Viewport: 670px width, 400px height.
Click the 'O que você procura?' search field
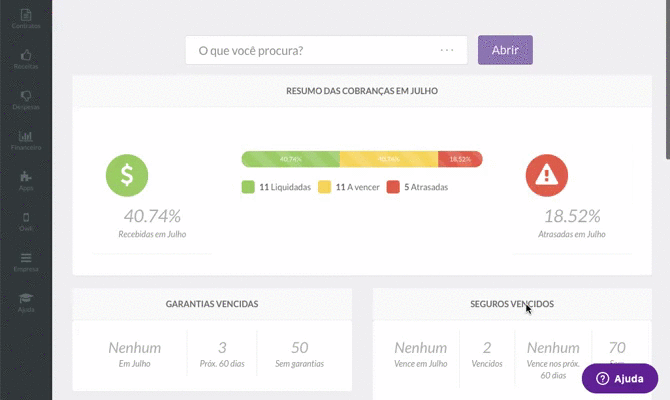pos(310,50)
